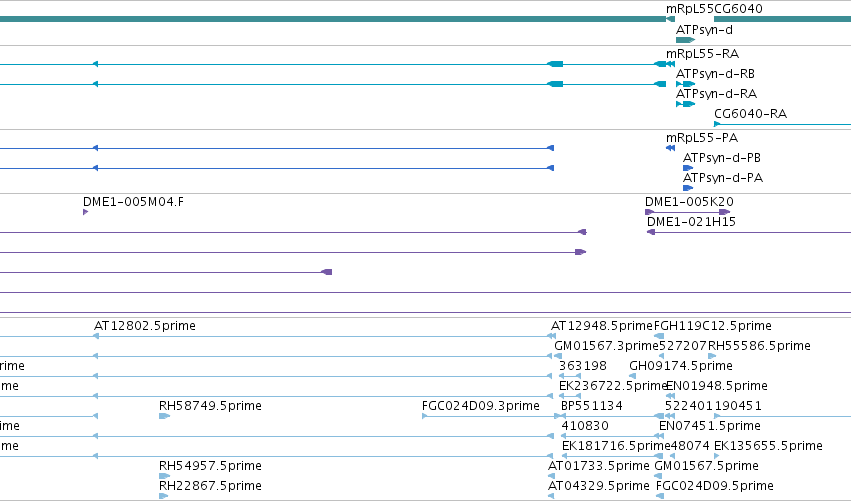The width and height of the screenshot is (851, 501).
Task: Open the EK181716.5prime EST label
Action: click(616, 447)
